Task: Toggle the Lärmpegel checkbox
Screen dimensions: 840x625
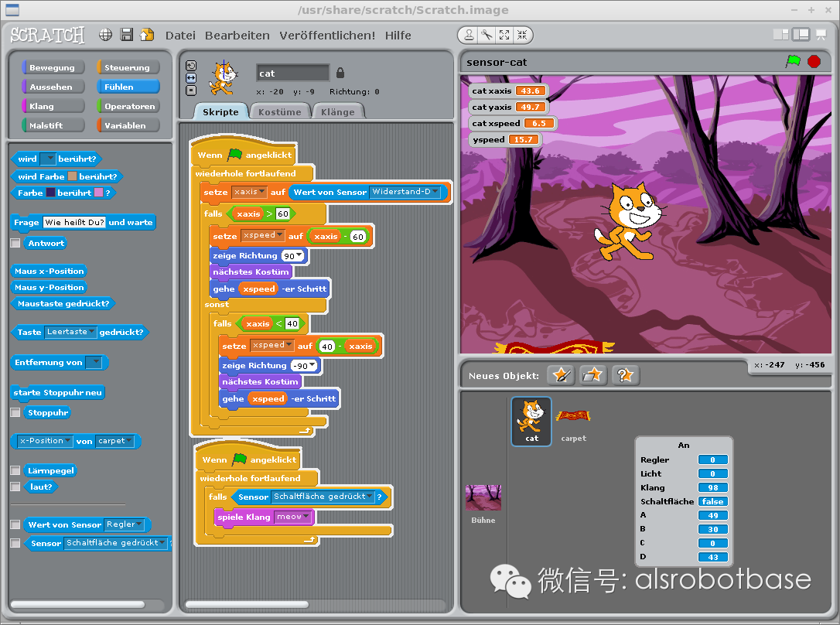Action: pos(15,470)
